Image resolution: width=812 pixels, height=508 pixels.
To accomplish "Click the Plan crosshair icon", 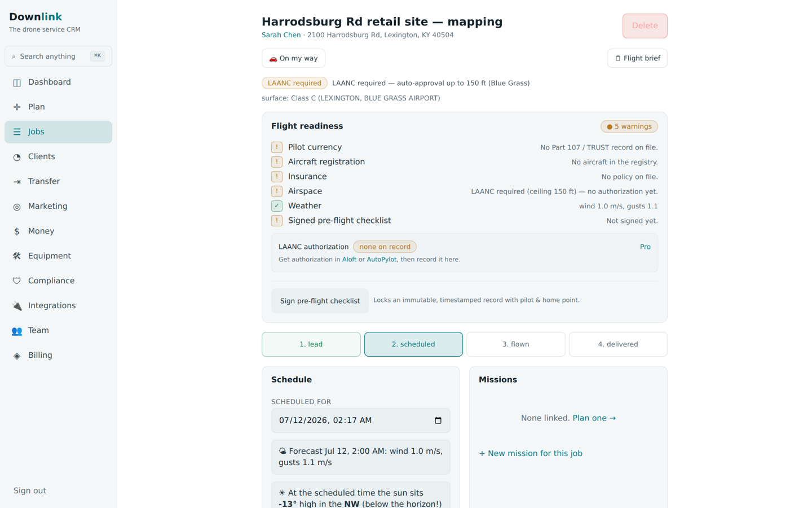I will coord(17,107).
